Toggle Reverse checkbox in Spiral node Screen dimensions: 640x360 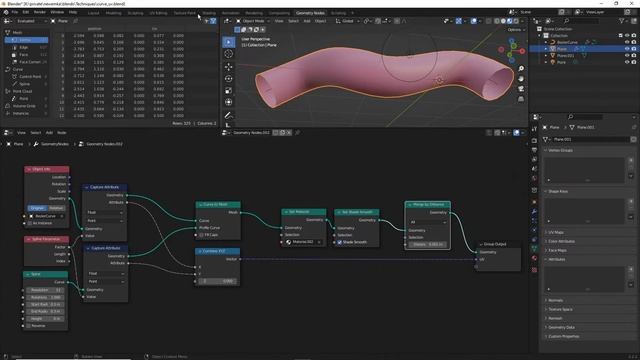pos(29,326)
